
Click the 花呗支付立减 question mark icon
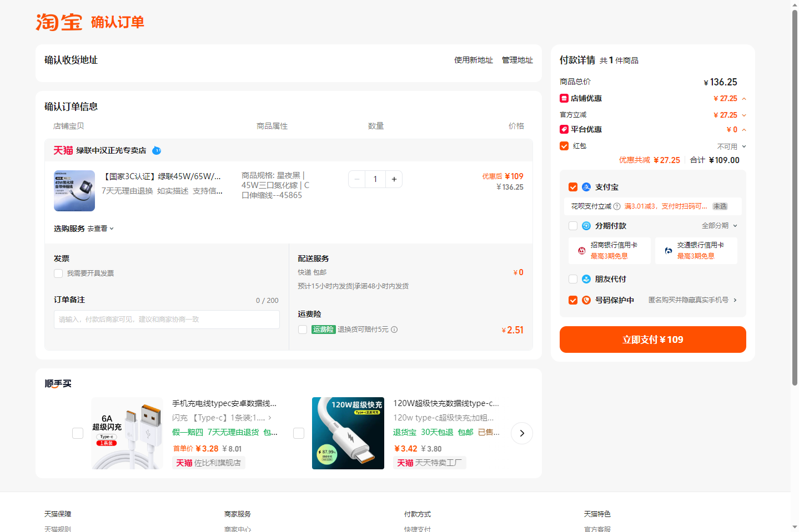[617, 206]
